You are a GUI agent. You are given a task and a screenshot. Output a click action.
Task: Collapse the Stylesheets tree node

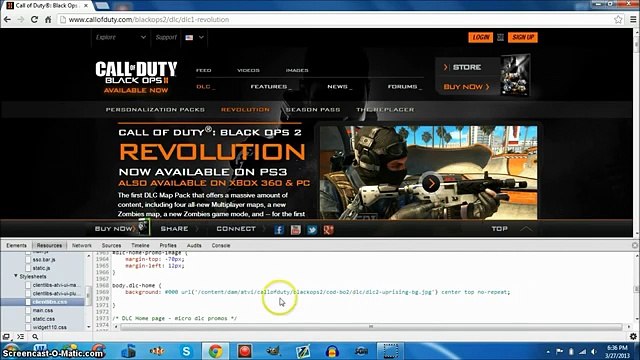click(16, 276)
